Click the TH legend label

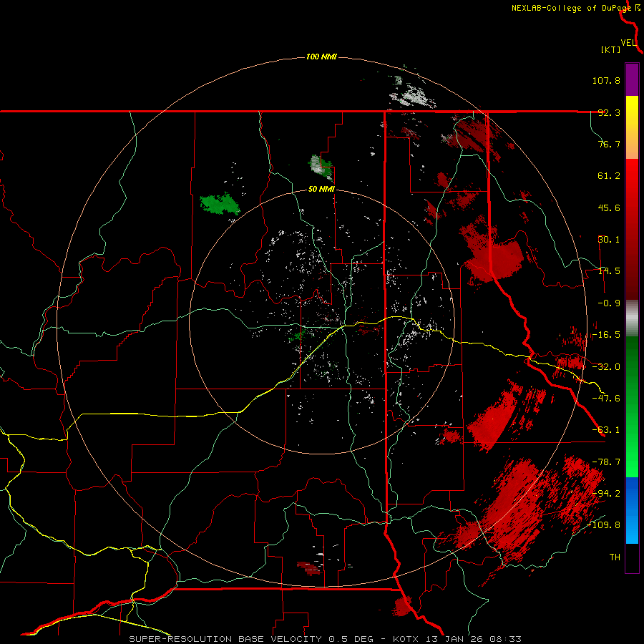[615, 557]
